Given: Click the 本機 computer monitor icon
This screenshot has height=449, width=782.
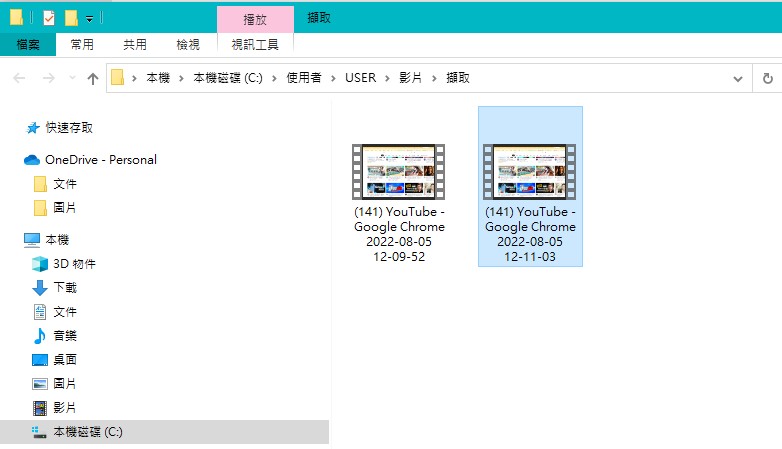Looking at the screenshot, I should pos(32,240).
